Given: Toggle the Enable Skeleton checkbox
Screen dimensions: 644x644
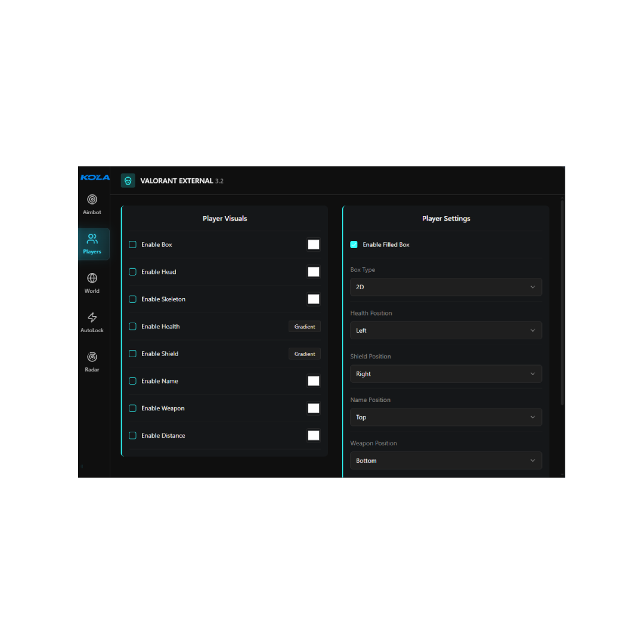Looking at the screenshot, I should click(x=132, y=299).
